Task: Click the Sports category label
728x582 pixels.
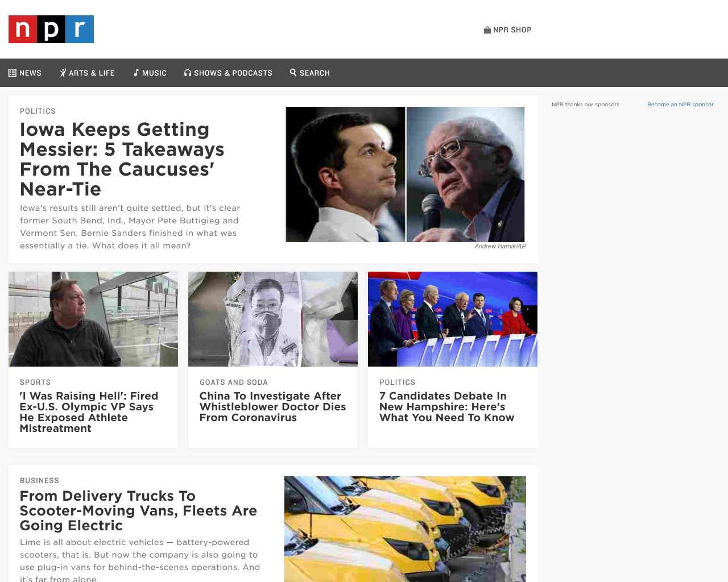Action: 35,383
